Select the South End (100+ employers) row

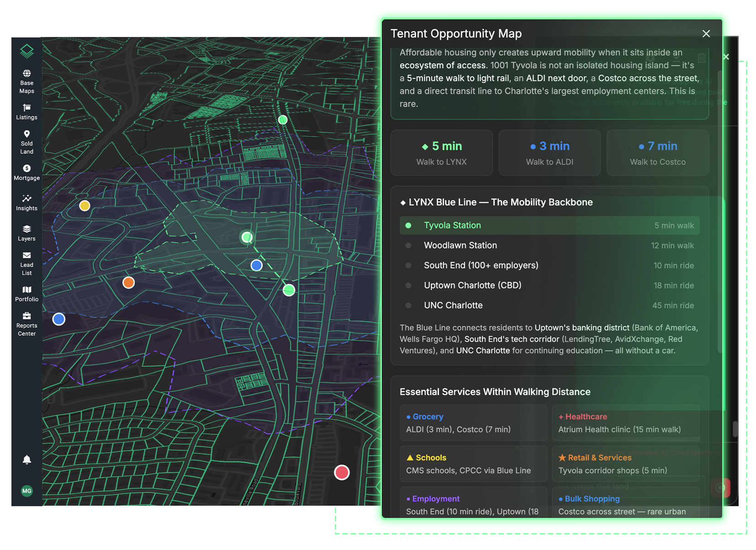tap(550, 266)
